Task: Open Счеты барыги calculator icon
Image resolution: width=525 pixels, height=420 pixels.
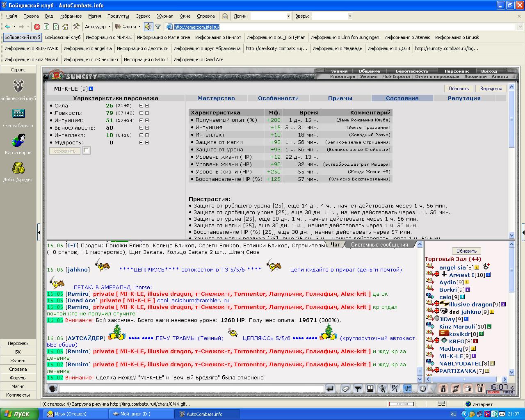Action: [x=18, y=113]
